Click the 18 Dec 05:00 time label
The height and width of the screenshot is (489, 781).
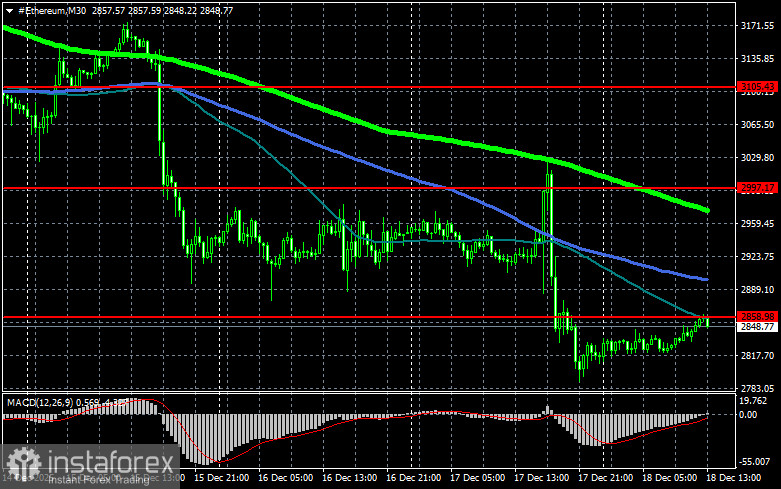[669, 478]
